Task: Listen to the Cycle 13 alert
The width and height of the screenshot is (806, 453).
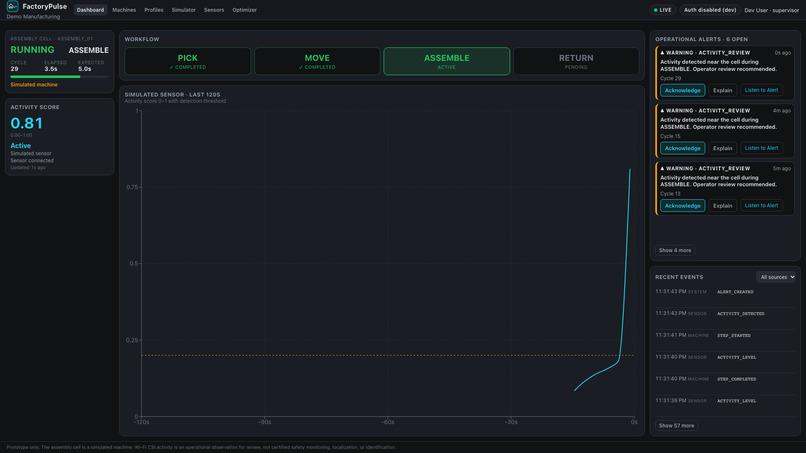Action: pos(761,206)
